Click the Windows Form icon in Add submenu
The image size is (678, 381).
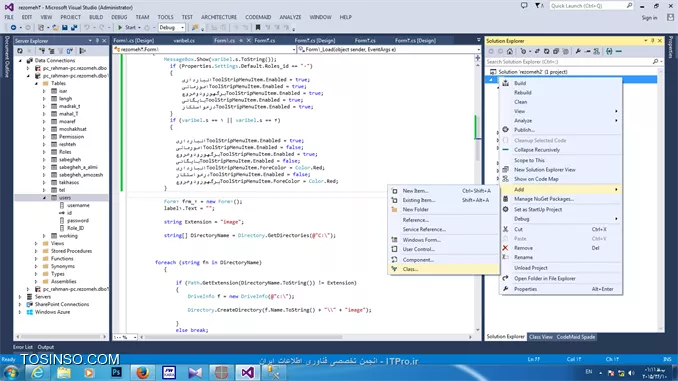pyautogui.click(x=394, y=240)
